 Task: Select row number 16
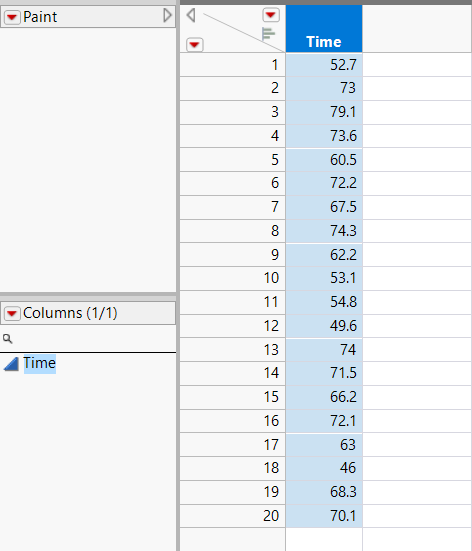232,421
